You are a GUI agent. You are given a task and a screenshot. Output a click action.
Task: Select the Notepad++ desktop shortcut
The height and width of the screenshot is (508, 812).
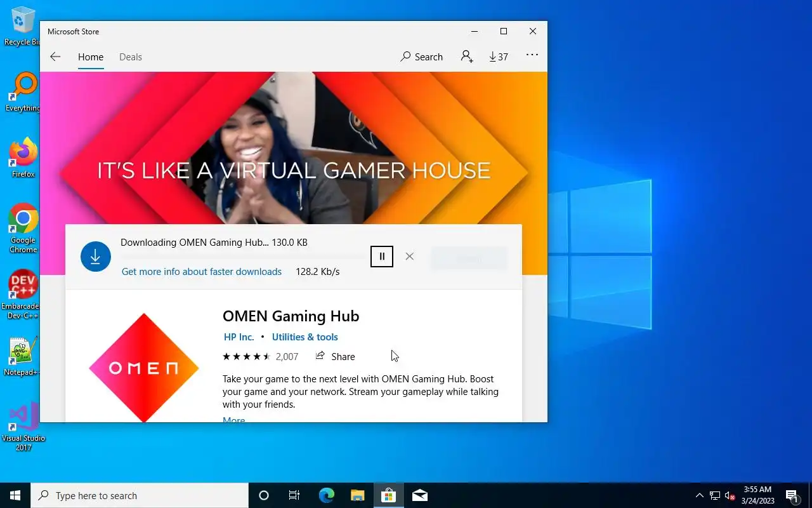click(x=23, y=356)
